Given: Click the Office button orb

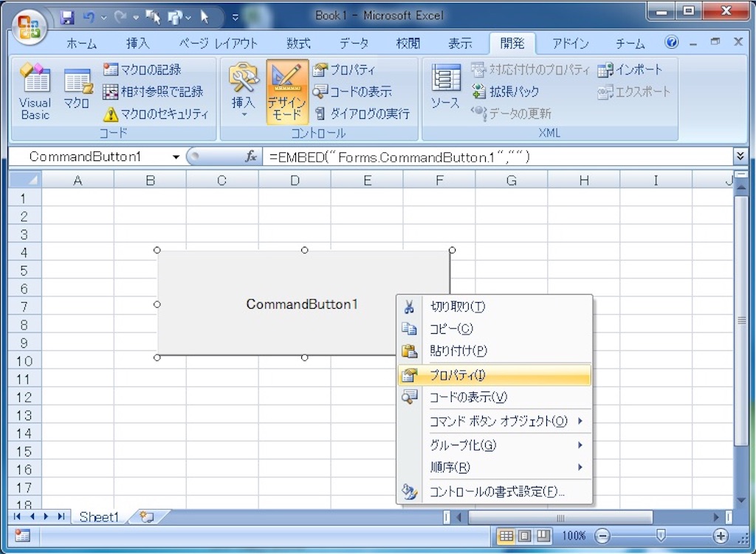Looking at the screenshot, I should tap(29, 27).
